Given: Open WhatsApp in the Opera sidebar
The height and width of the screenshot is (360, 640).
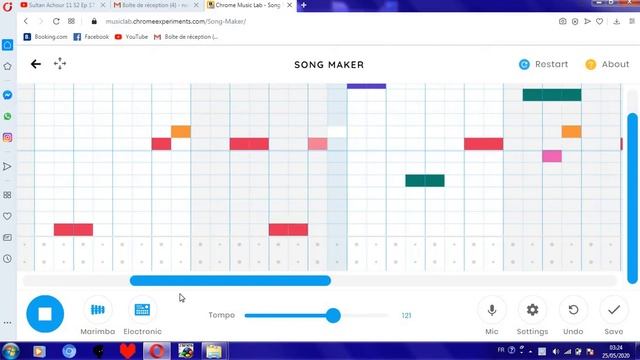Looking at the screenshot, I should pyautogui.click(x=7, y=116).
